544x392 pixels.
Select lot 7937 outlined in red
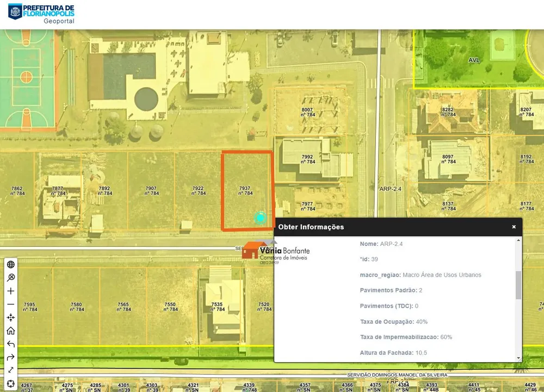(x=247, y=191)
